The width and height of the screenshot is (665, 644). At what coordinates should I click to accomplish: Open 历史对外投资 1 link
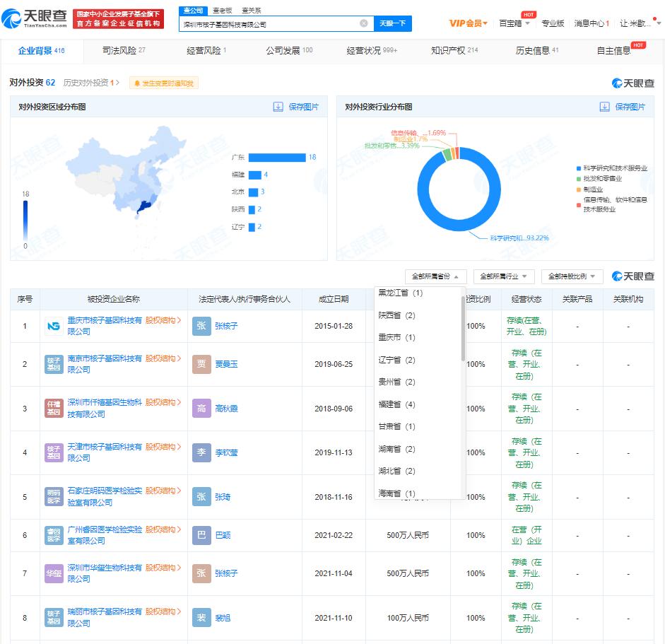click(90, 83)
